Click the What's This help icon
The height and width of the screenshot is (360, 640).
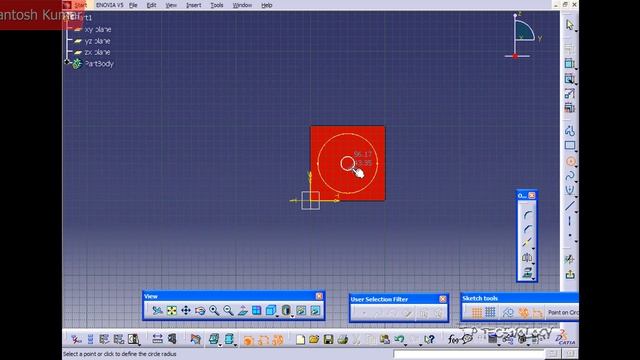(429, 339)
